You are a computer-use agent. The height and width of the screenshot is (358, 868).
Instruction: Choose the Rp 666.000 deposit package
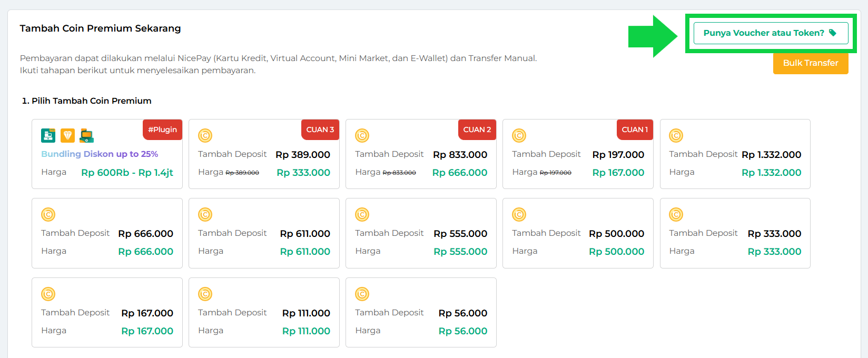click(107, 233)
